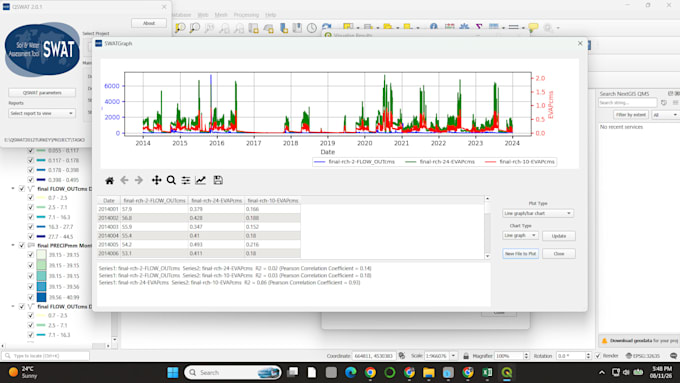Click the Filter by extent button

631,115
